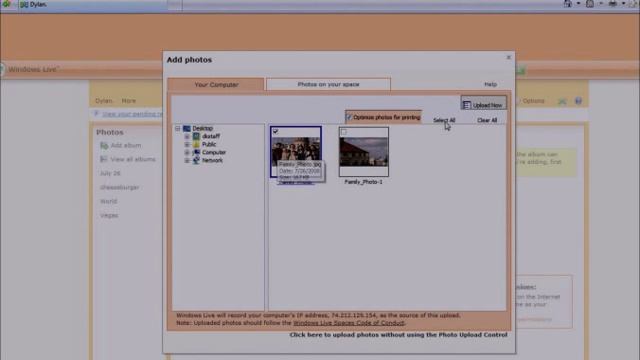Click the favorites star icon in browser

tap(6, 4)
